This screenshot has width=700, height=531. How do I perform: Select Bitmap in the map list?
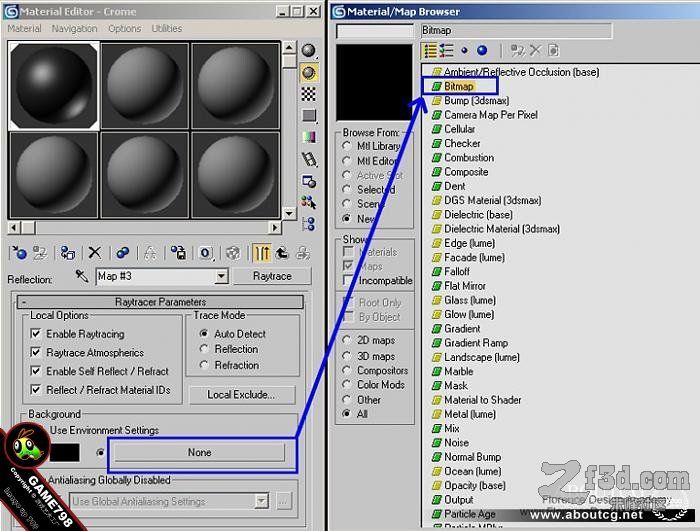click(458, 86)
